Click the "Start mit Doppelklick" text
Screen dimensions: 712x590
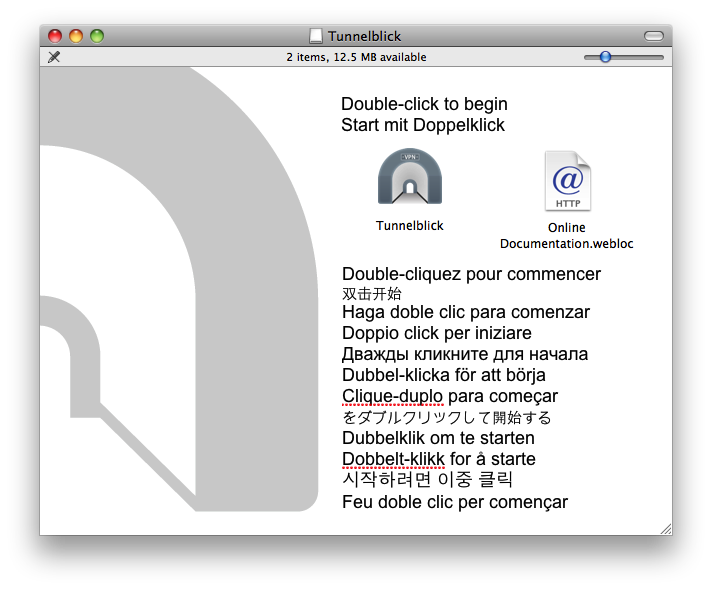tap(423, 125)
